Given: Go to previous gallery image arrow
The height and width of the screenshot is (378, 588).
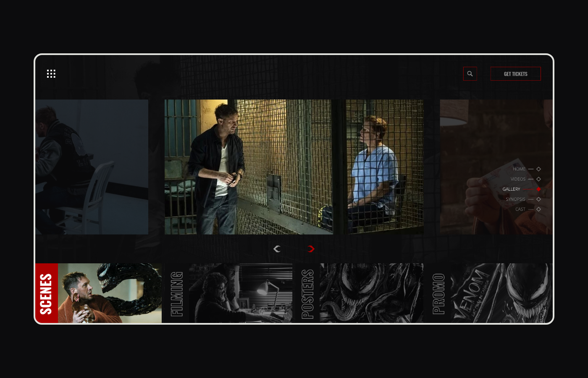Looking at the screenshot, I should [x=277, y=249].
